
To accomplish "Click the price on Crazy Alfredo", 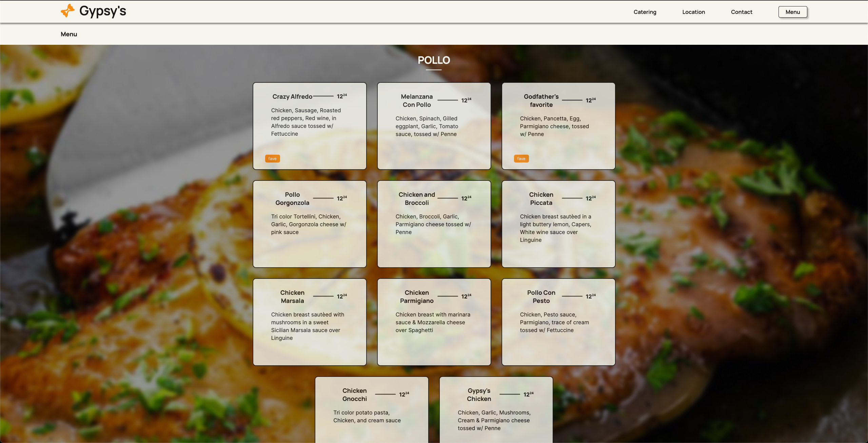I will pyautogui.click(x=342, y=96).
